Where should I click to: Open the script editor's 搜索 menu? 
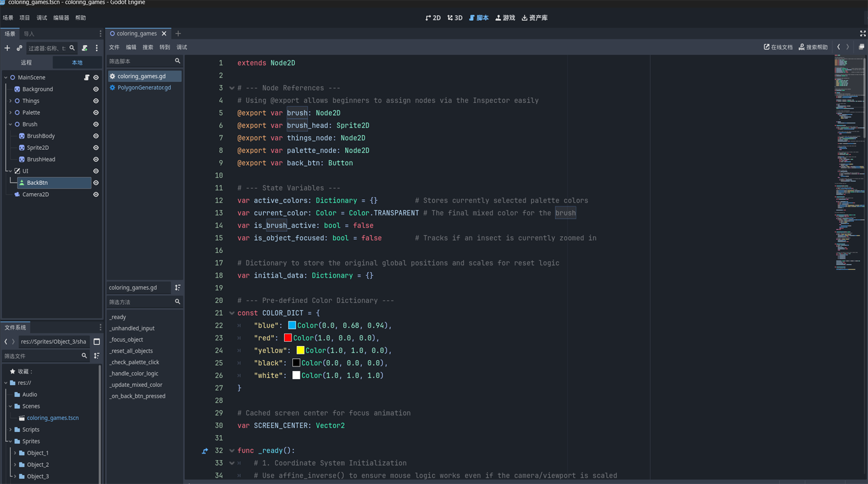pos(148,47)
